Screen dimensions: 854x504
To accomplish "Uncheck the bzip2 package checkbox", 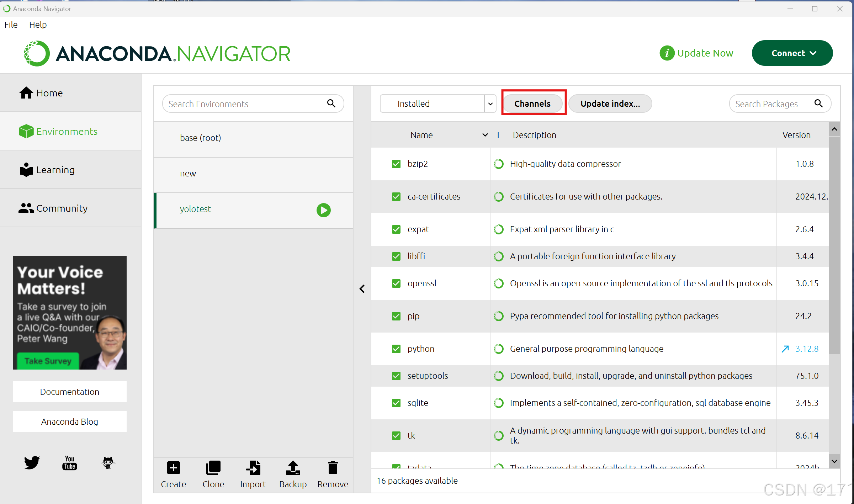I will point(396,164).
